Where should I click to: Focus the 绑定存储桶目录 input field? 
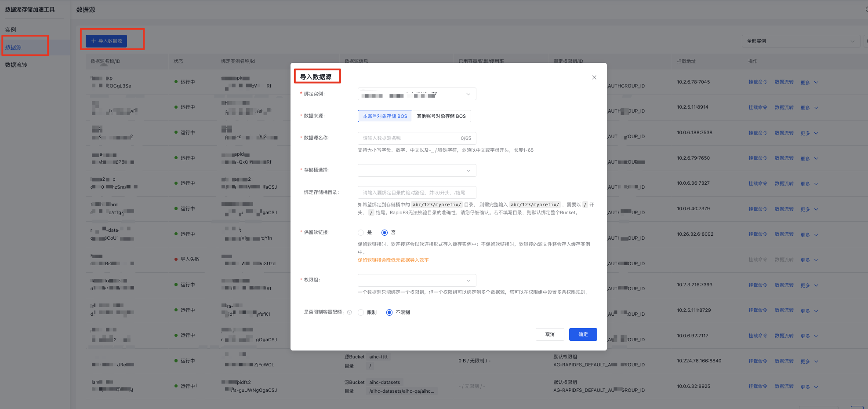[x=417, y=193]
